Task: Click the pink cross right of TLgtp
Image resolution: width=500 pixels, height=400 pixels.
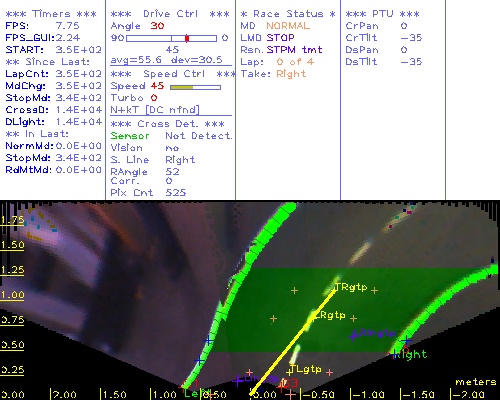Action: coord(329,372)
